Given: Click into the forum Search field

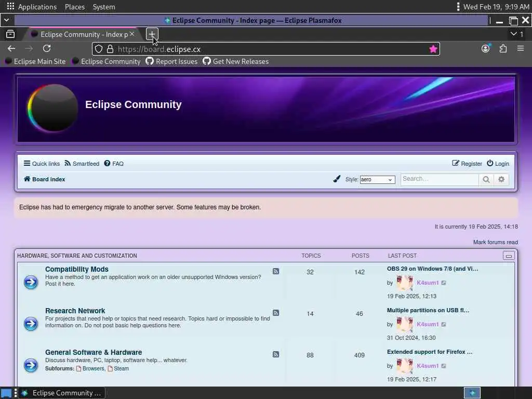Looking at the screenshot, I should [x=440, y=179].
